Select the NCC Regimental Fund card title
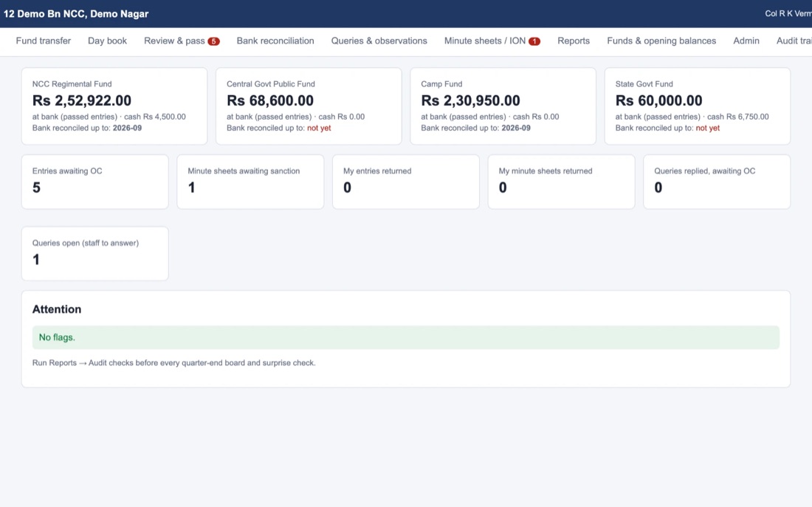The width and height of the screenshot is (812, 507). 72,84
